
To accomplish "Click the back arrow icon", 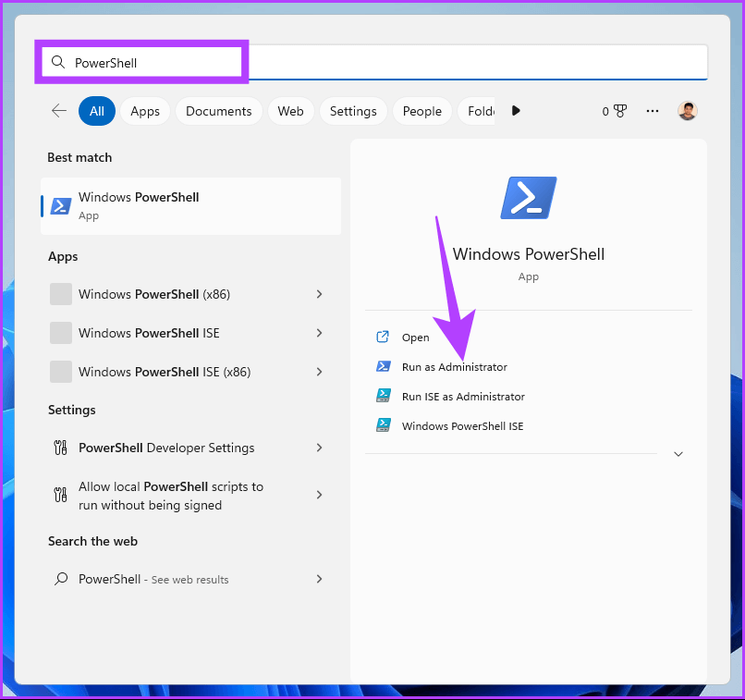I will click(59, 111).
